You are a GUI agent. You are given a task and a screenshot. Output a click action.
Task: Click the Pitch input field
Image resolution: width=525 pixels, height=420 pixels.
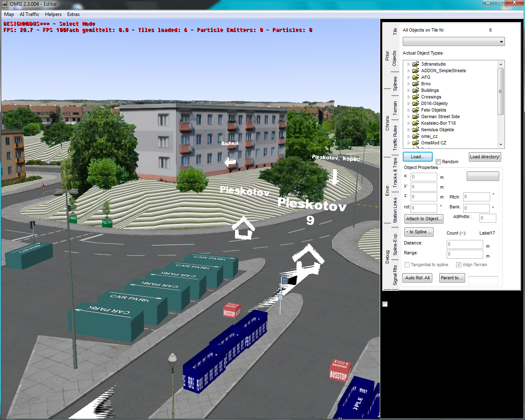click(x=476, y=197)
